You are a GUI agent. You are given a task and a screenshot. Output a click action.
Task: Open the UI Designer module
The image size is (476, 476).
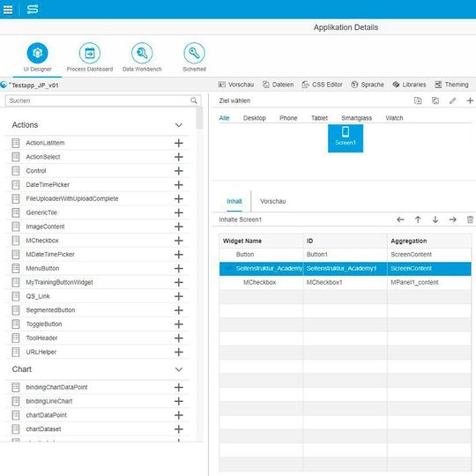click(x=37, y=57)
